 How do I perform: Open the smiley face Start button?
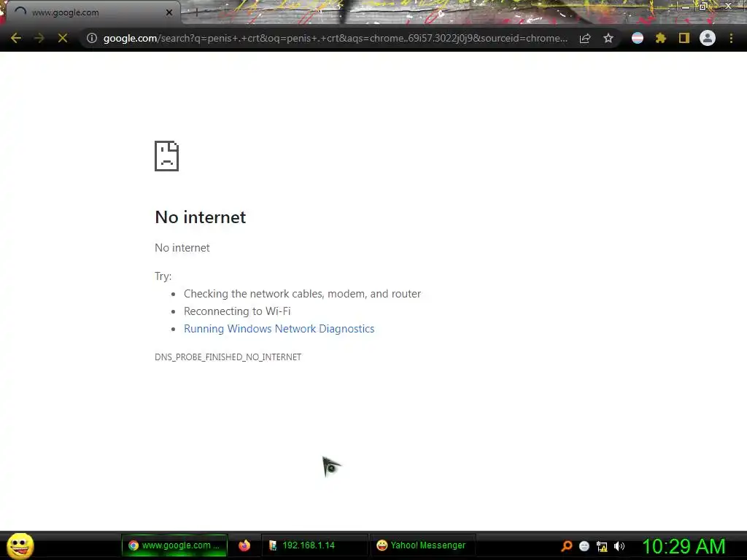[x=20, y=545]
